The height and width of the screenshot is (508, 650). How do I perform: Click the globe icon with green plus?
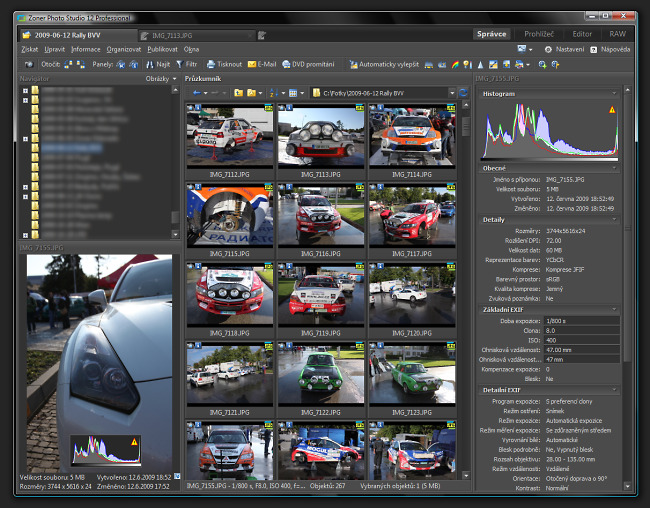coord(542,64)
